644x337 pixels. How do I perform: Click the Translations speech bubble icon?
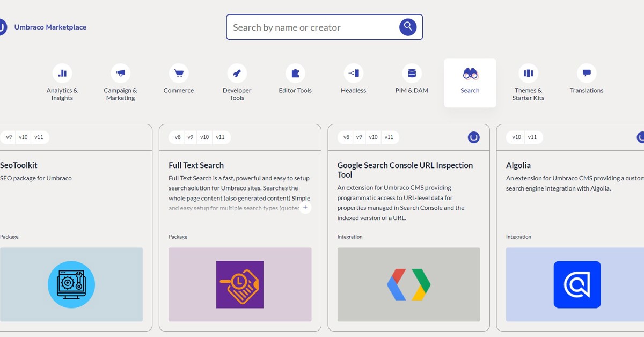[586, 72]
